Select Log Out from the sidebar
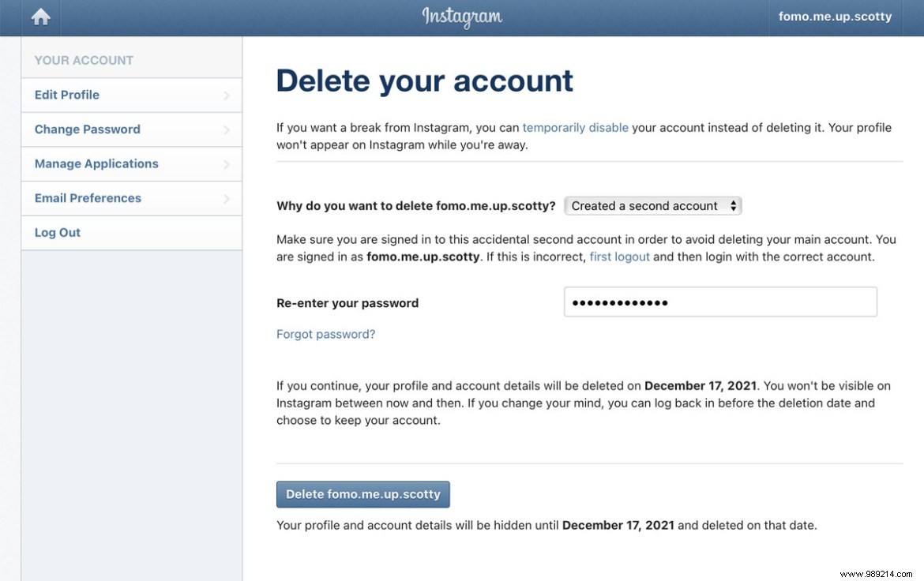The width and height of the screenshot is (924, 581). (57, 232)
